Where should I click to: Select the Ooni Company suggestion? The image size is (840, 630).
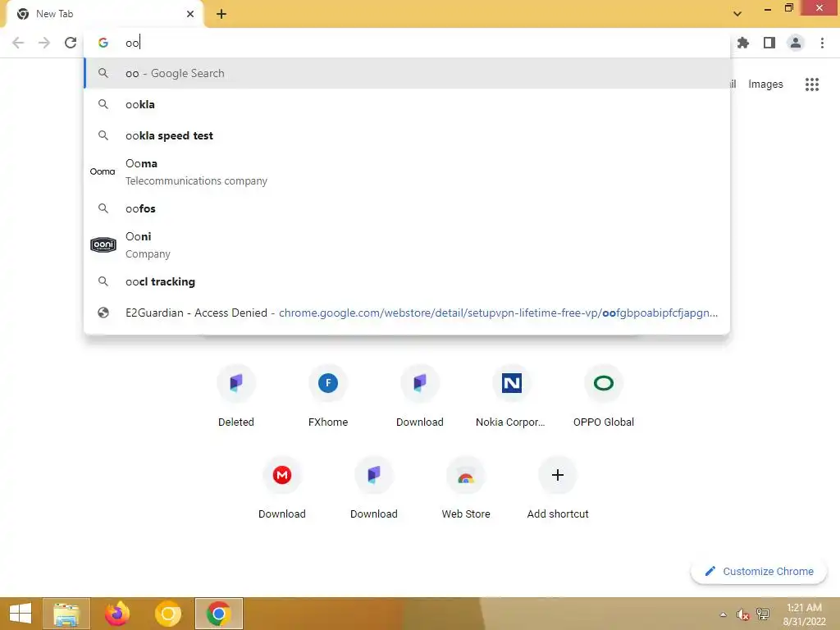tap(407, 244)
